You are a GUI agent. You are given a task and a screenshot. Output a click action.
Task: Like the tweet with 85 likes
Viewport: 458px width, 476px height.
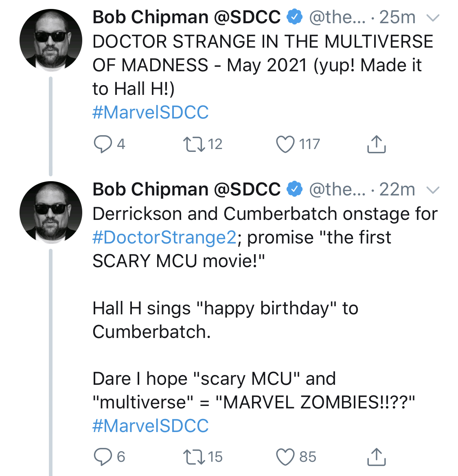[285, 457]
